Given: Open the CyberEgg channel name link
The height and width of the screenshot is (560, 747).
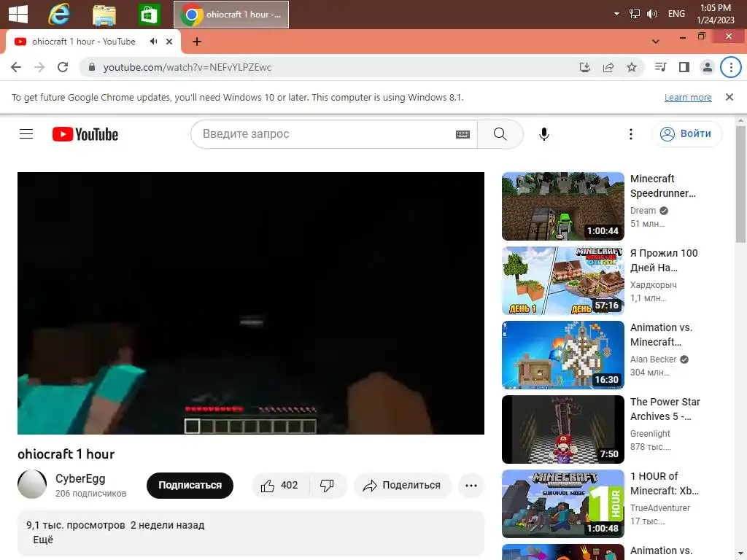Looking at the screenshot, I should point(80,478).
